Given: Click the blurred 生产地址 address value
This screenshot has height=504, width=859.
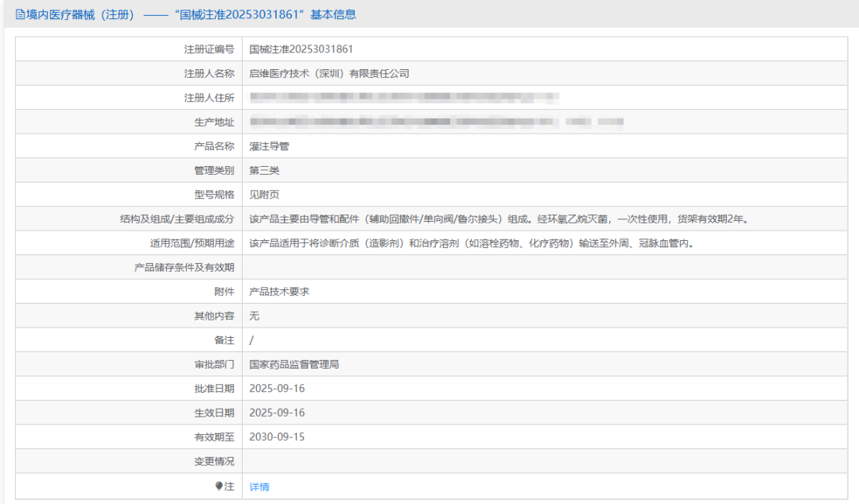Looking at the screenshot, I should coord(437,122).
